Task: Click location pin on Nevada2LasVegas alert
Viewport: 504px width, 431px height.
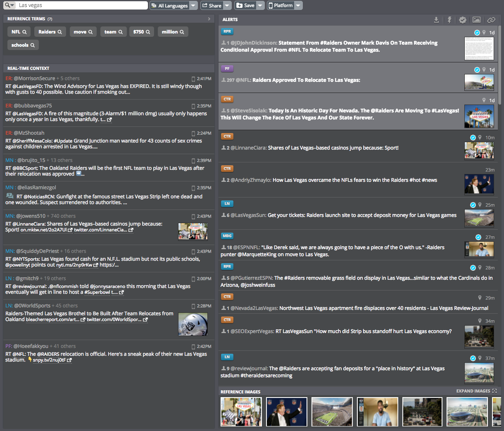Action: (480, 298)
